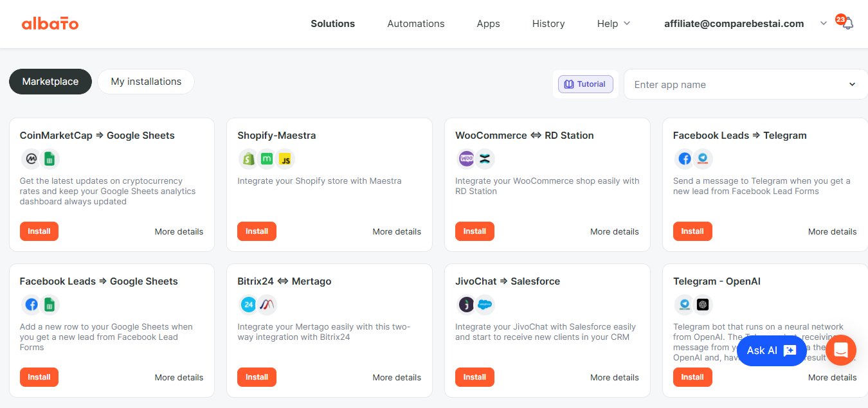Install WooCommerce RD Station solution

[x=475, y=231]
